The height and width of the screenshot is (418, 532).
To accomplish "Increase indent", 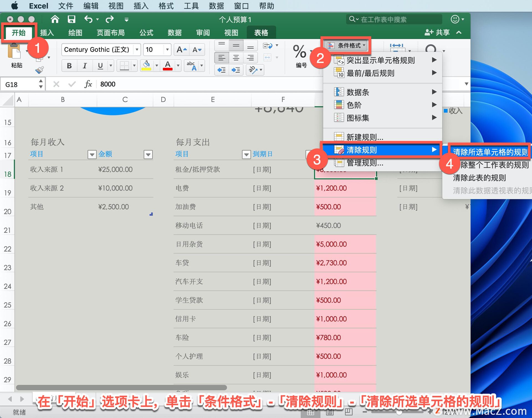I will [236, 70].
